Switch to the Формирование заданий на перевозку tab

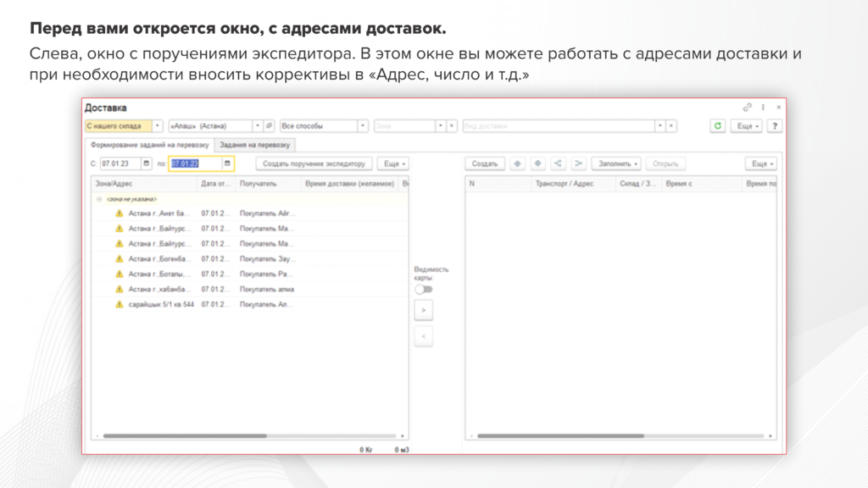pos(149,145)
